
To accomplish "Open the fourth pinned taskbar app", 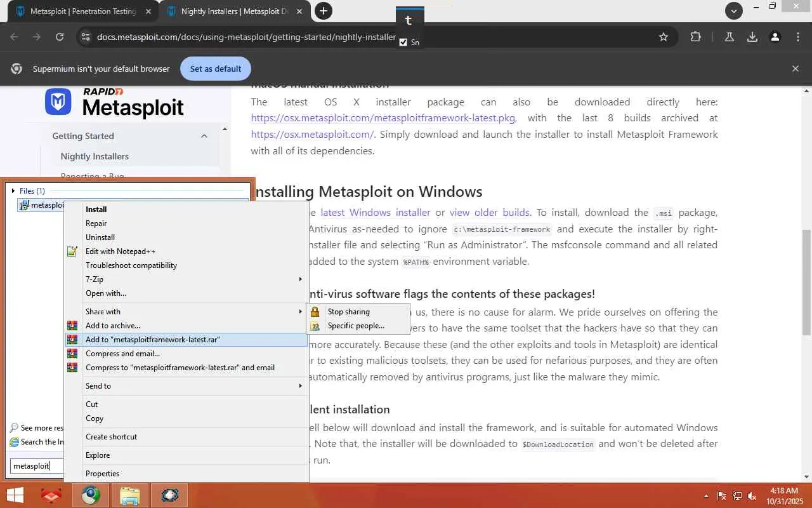I will point(169,495).
